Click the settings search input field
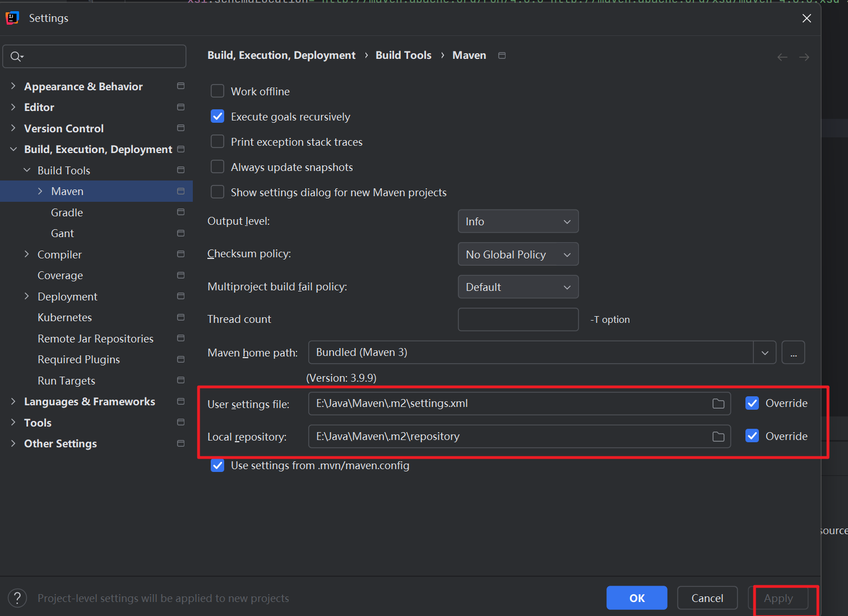 tap(94, 57)
